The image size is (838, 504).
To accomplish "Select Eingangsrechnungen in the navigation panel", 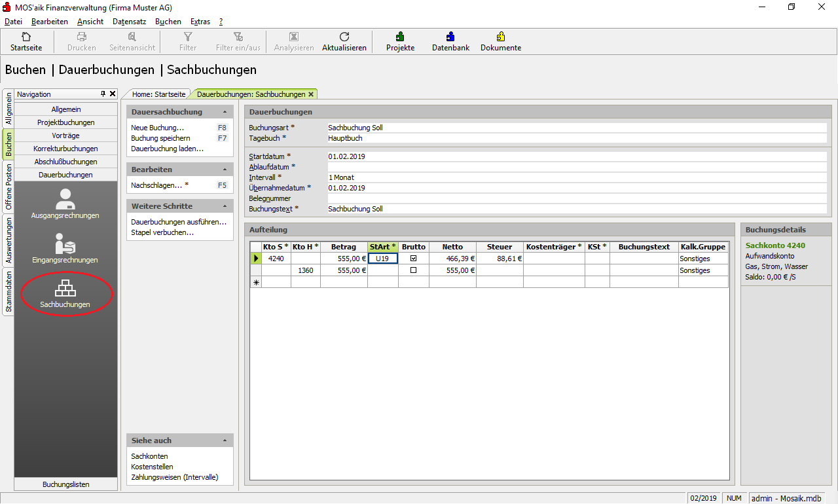I will pos(65,248).
